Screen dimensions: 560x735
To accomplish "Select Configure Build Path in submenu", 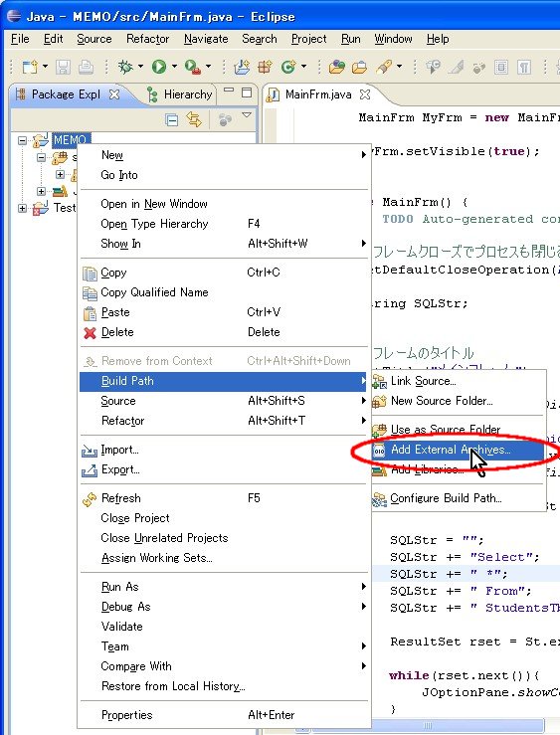I will tap(459, 498).
